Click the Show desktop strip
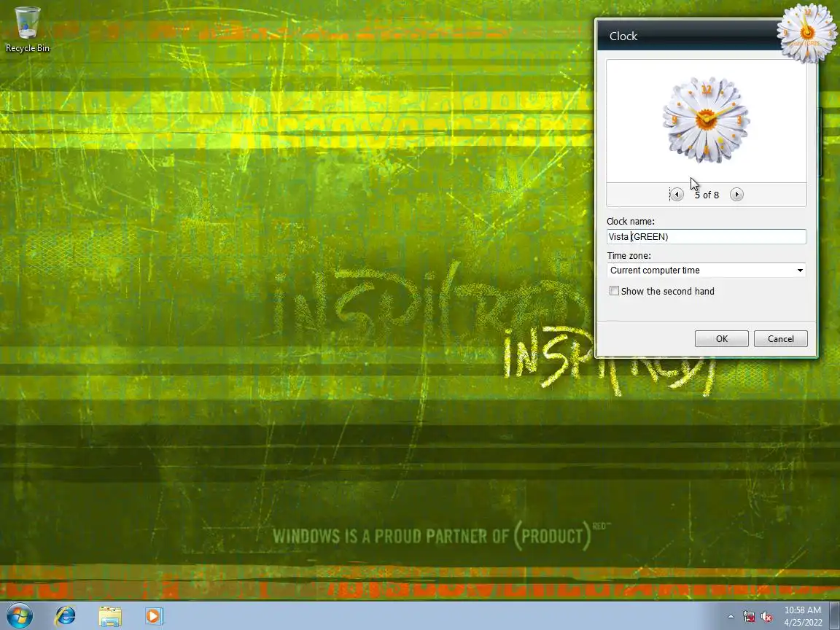This screenshot has height=630, width=840. point(835,616)
